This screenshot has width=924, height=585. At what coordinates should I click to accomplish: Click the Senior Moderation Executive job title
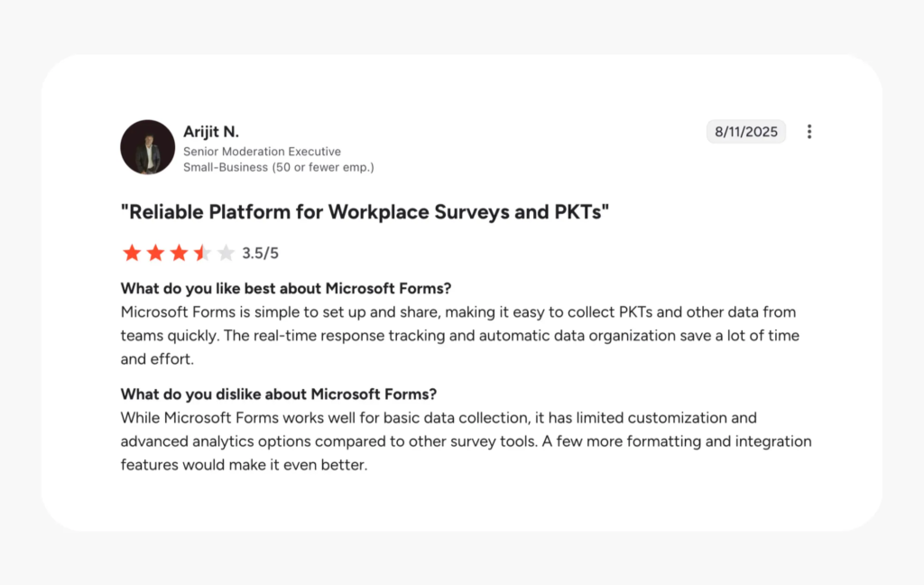[262, 152]
